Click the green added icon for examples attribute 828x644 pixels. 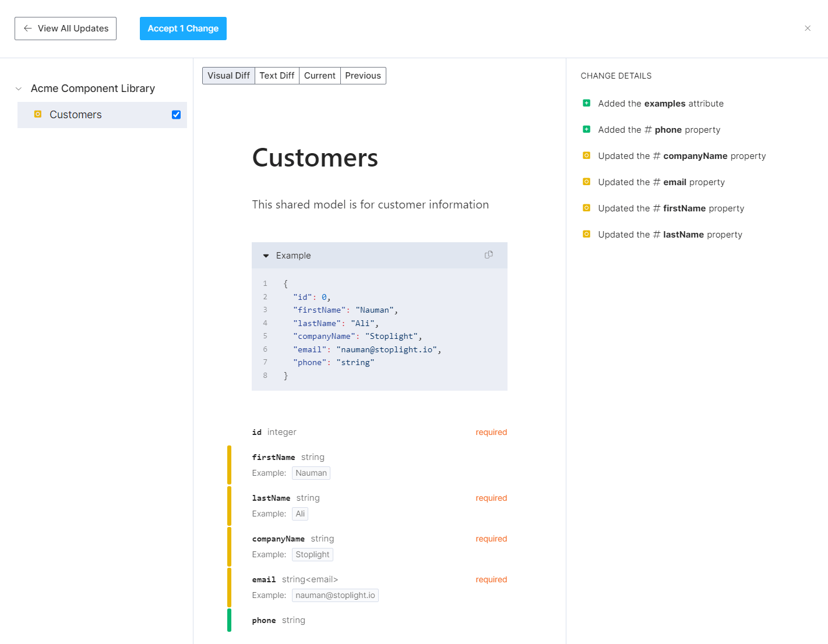coord(587,103)
